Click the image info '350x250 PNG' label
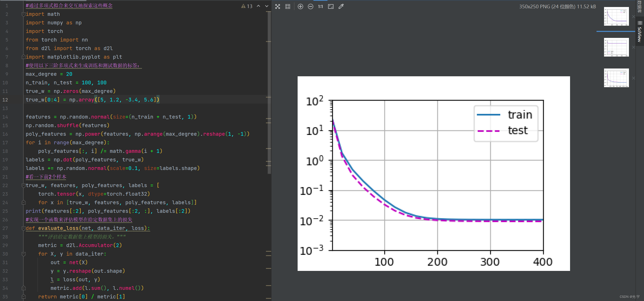The image size is (644, 301). 558,6
